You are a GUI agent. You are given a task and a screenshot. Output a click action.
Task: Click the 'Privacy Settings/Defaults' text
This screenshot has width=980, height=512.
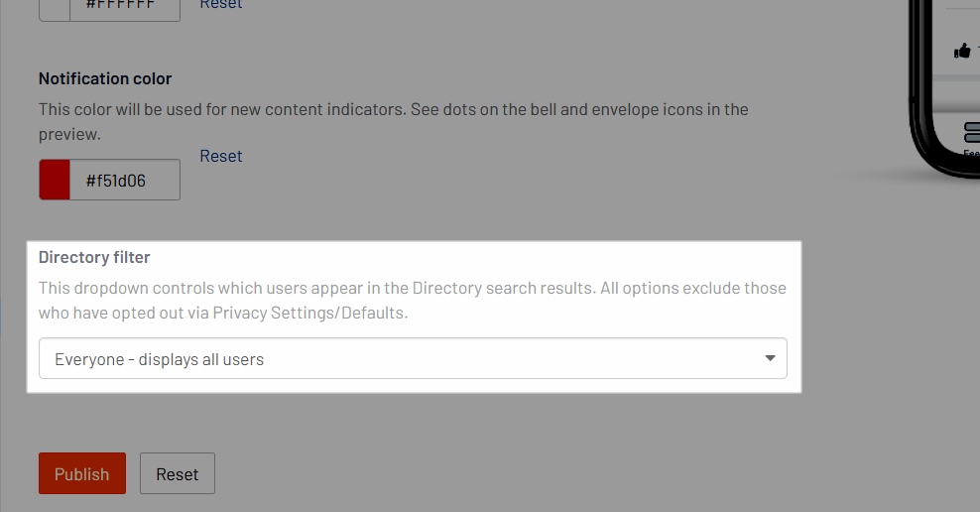(308, 313)
